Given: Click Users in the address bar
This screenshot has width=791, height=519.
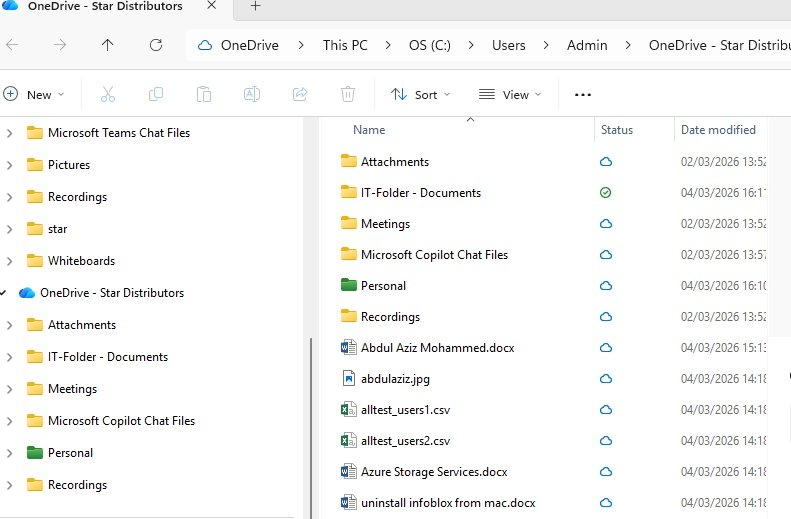Looking at the screenshot, I should pyautogui.click(x=508, y=45).
